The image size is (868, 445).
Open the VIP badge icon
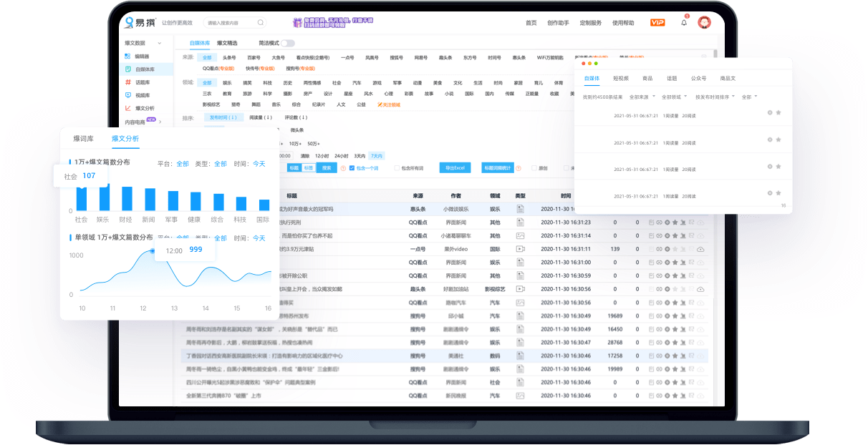click(x=657, y=23)
